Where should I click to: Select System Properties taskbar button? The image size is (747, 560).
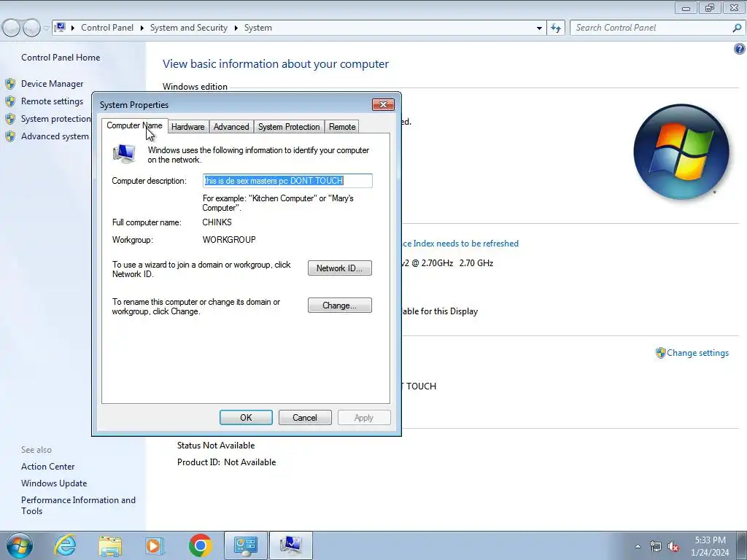coord(290,545)
